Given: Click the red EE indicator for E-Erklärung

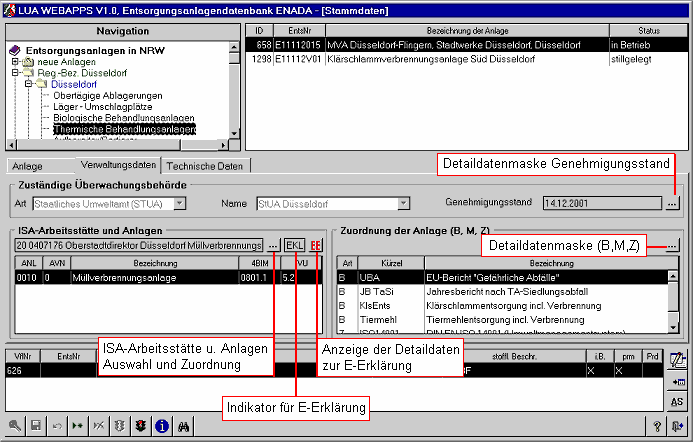Looking at the screenshot, I should (317, 245).
